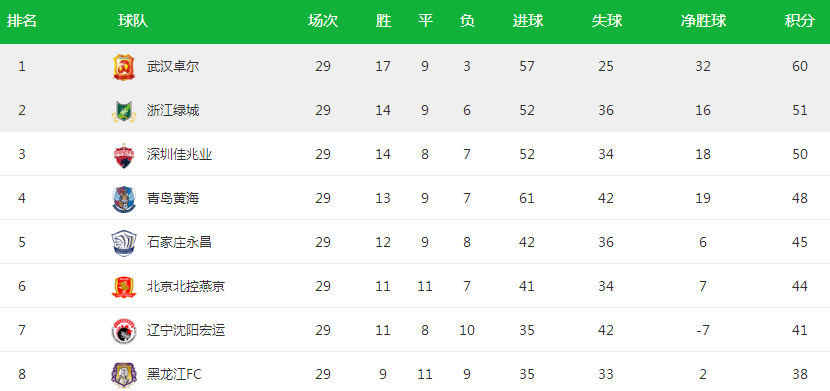Open the 武汉卓尔 team name link
830x391 pixels.
point(173,67)
